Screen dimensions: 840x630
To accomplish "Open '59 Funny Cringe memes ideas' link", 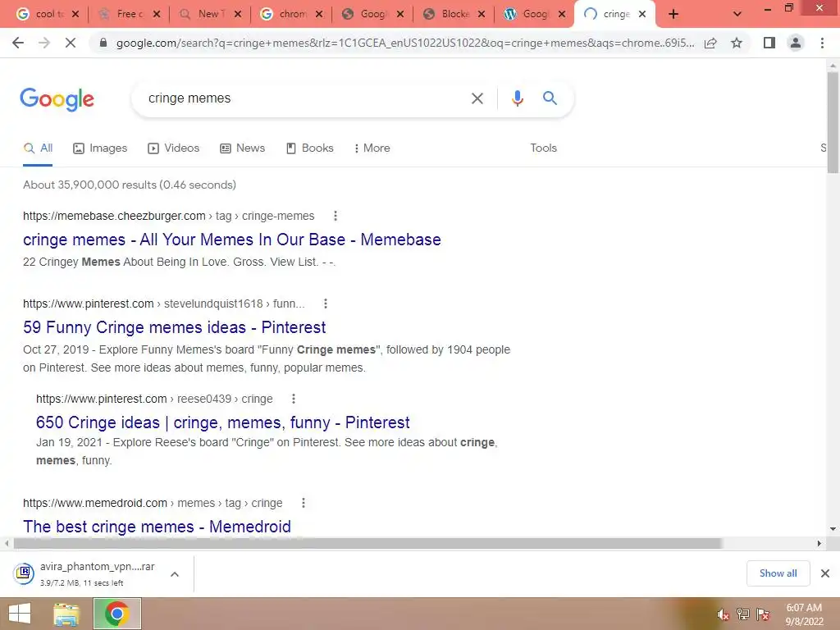I will click(x=174, y=327).
